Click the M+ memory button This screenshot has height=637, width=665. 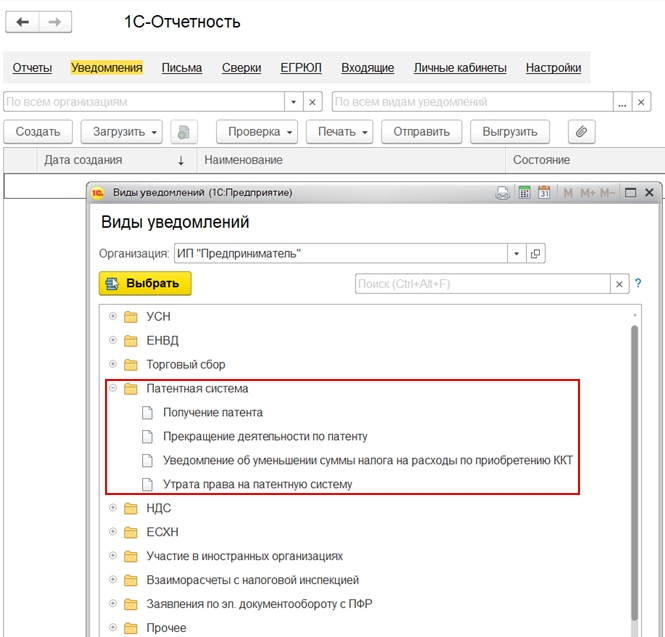(588, 193)
